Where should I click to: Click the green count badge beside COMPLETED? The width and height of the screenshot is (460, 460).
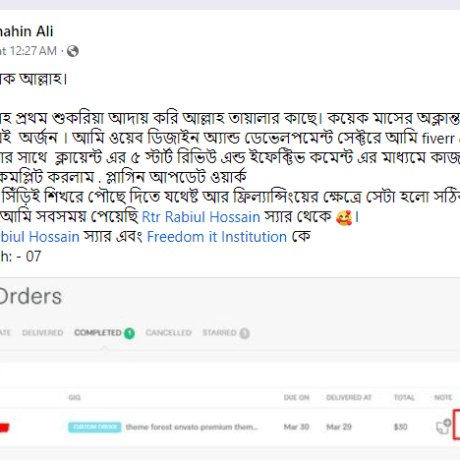click(129, 333)
